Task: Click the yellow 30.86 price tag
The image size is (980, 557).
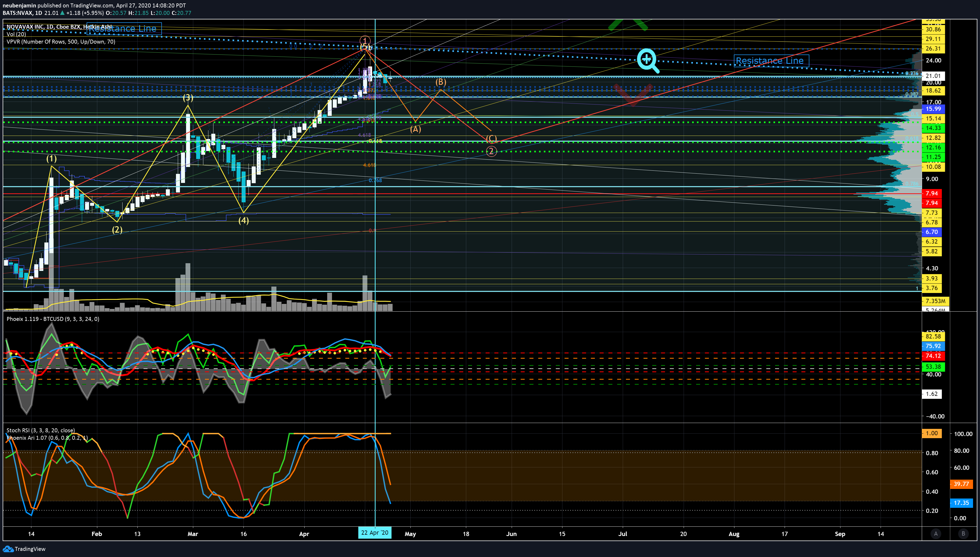Action: (x=933, y=30)
